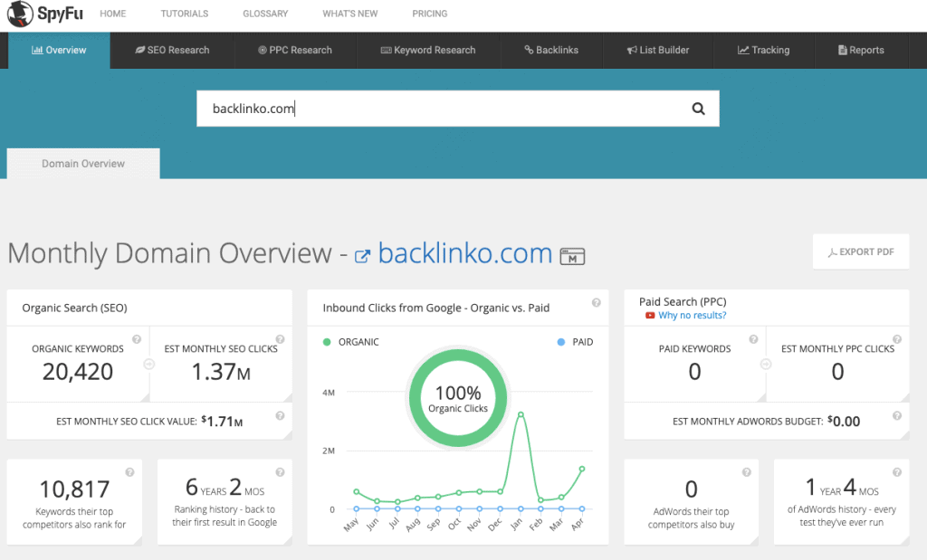Open the Pricing link
Image resolution: width=927 pixels, height=560 pixels.
click(x=430, y=14)
